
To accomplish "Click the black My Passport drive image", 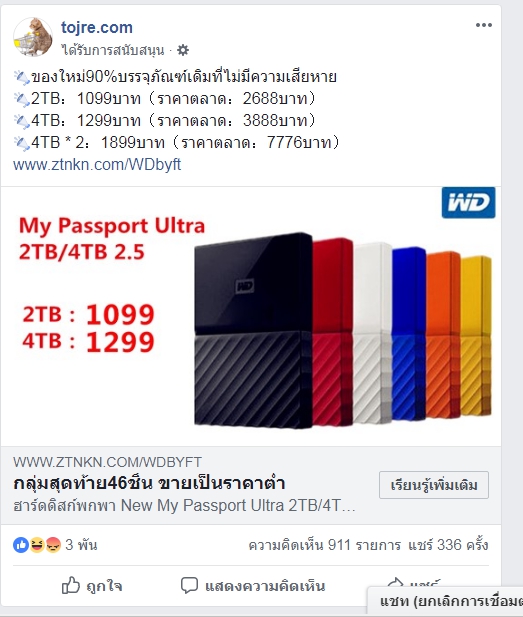I will click(x=253, y=331).
